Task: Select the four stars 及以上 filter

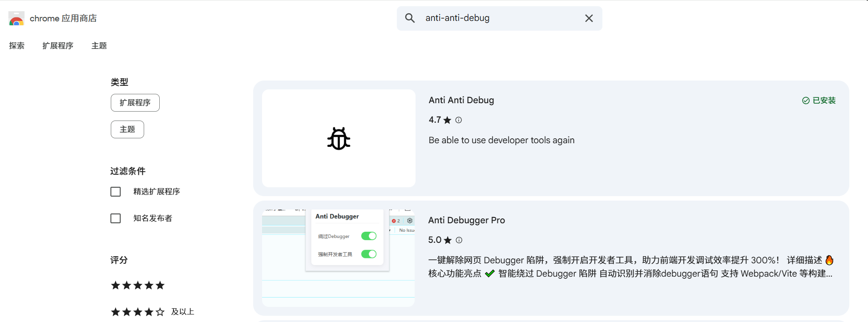Action: tap(152, 312)
